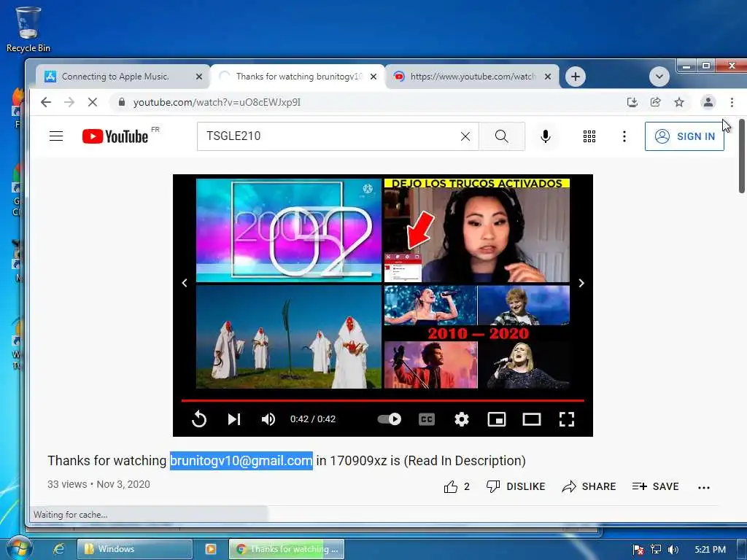This screenshot has height=560, width=747.
Task: Click the 0:42 / 0:42 time display
Action: click(313, 419)
